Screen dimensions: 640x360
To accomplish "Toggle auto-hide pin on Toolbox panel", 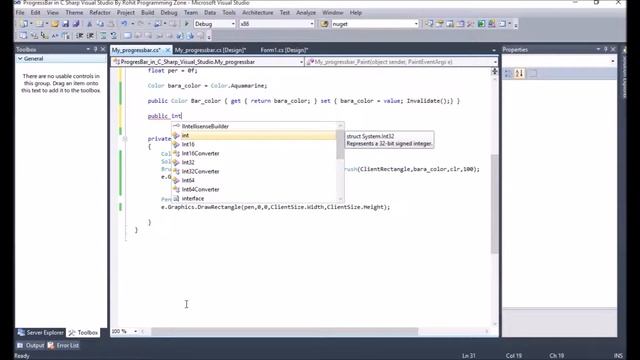I will click(x=96, y=49).
